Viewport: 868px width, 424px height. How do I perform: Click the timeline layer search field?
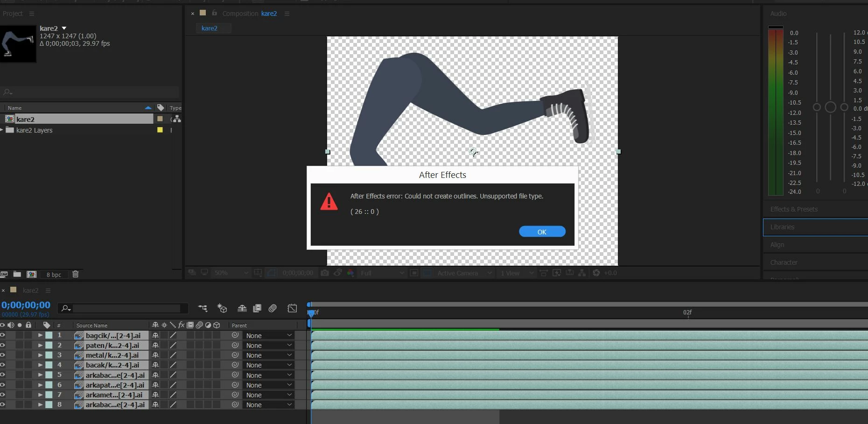[x=123, y=308]
